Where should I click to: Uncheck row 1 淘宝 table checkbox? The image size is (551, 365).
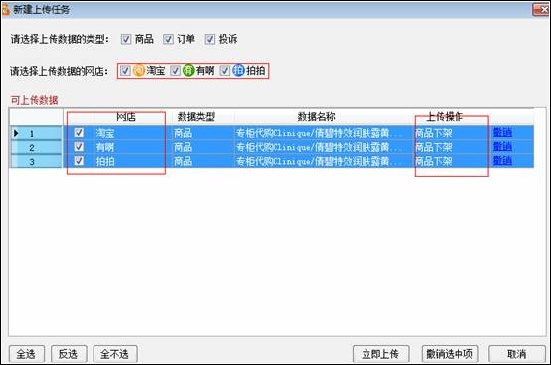(x=79, y=132)
